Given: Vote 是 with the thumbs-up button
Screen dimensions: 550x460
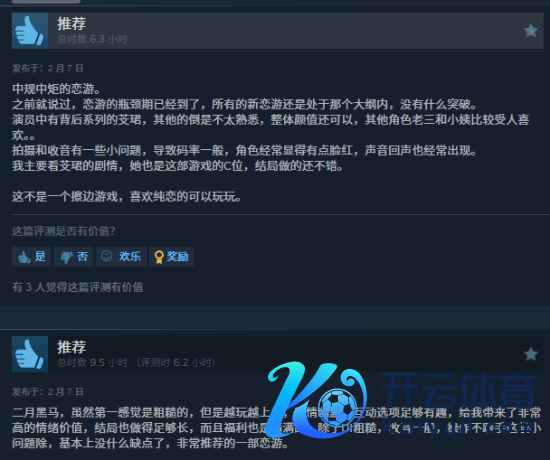Looking at the screenshot, I should click(x=31, y=256).
